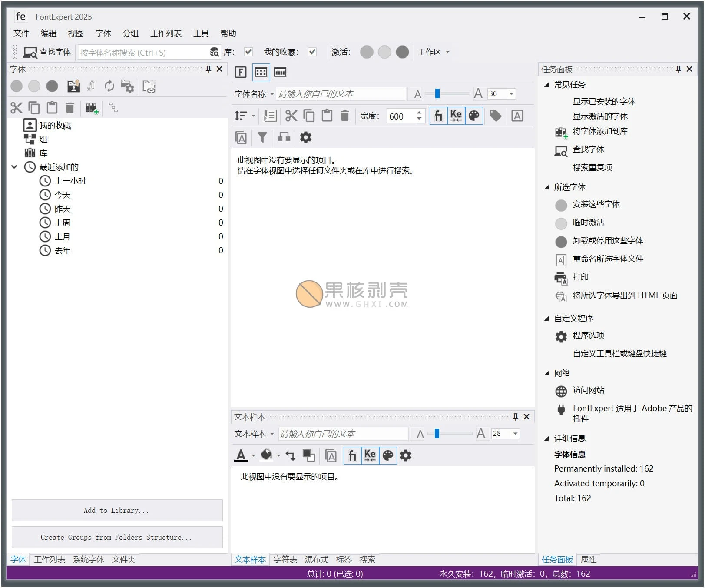Collapse the 所选字体 section
This screenshot has width=705, height=588.
click(546, 187)
